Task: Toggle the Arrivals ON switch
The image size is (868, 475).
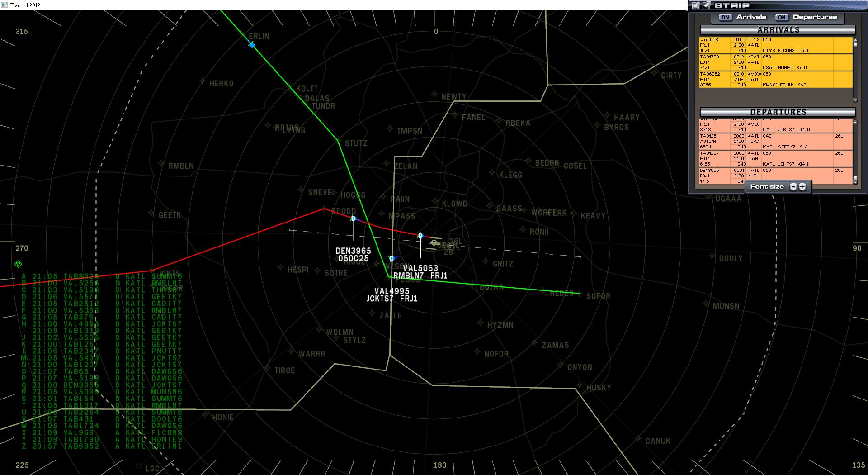Action: click(725, 17)
